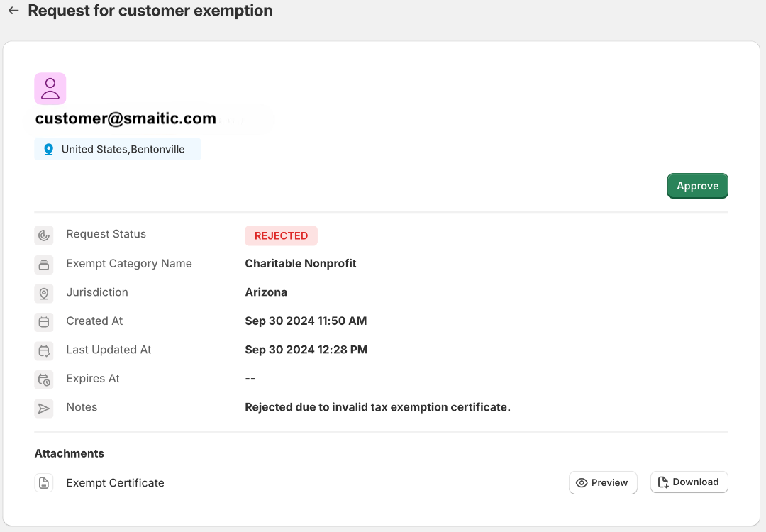Click the REJECTED status badge
The height and width of the screenshot is (532, 766).
tap(282, 235)
